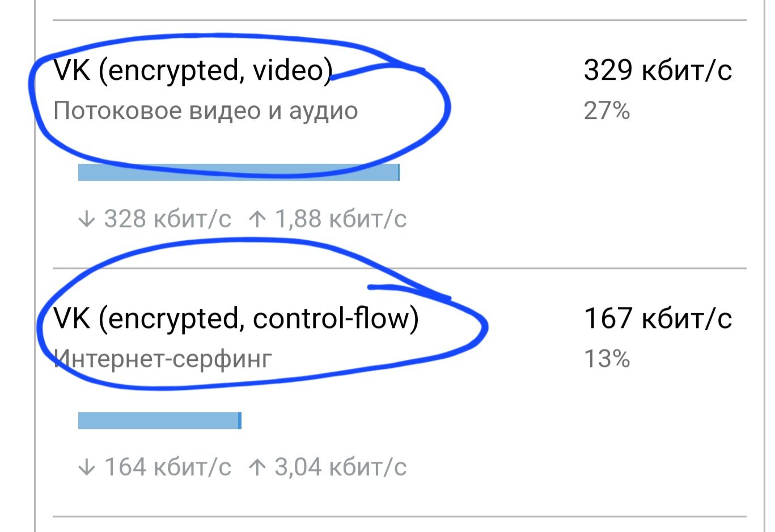Select the 3,04 кбит/с upload rate text

(x=341, y=467)
